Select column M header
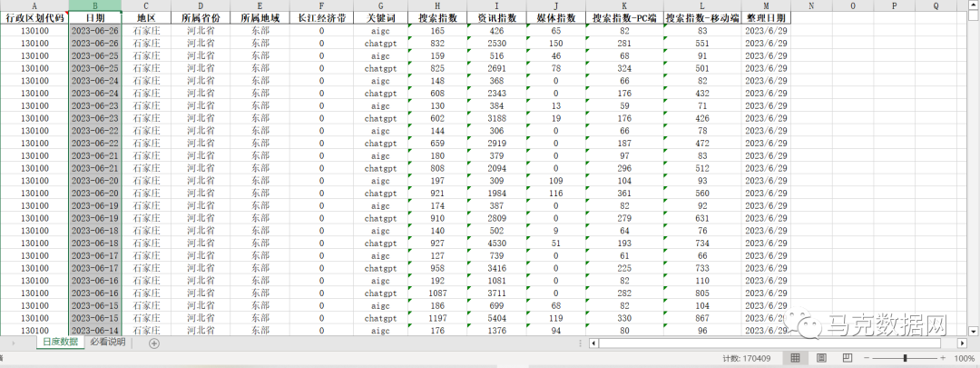This screenshot has height=368, width=980. point(766,5)
